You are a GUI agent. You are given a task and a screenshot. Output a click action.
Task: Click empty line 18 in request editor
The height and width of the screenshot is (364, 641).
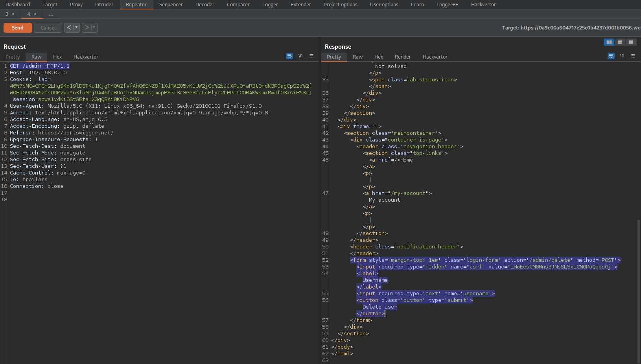point(164,200)
